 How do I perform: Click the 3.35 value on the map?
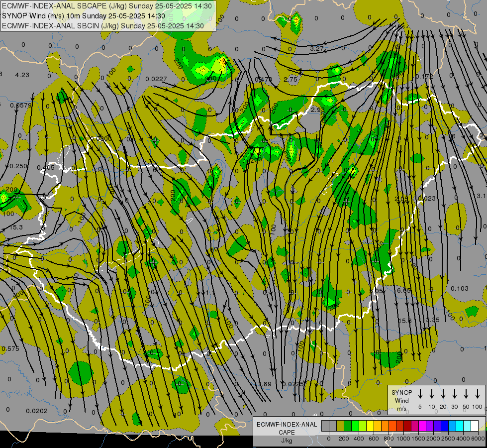433,320
